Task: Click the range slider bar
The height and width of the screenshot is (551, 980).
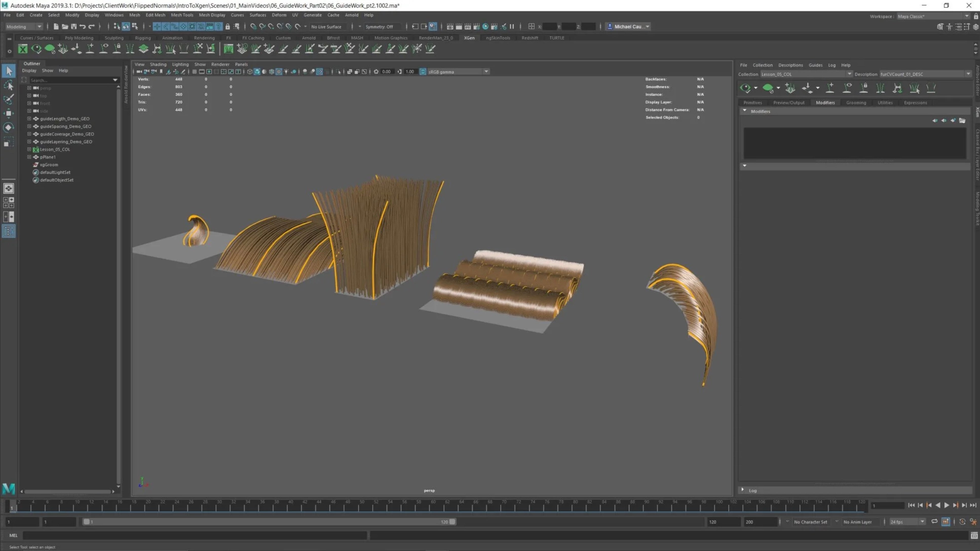Action: [269, 522]
